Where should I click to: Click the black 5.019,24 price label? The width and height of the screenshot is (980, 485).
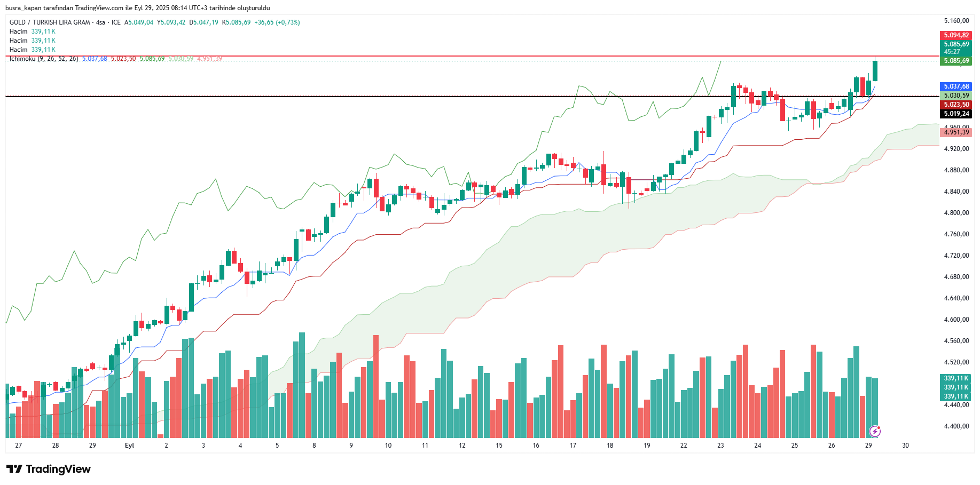point(956,114)
